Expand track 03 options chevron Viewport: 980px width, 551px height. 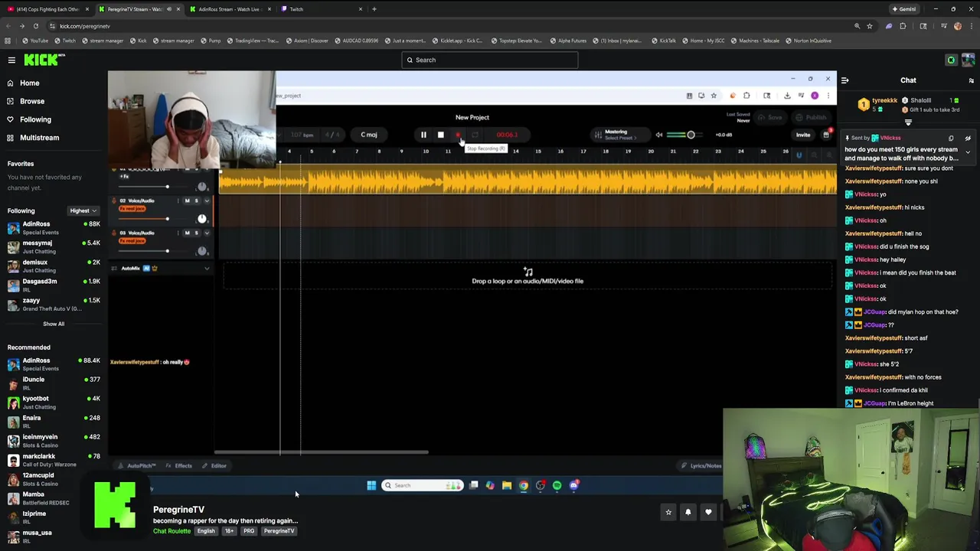tap(207, 233)
